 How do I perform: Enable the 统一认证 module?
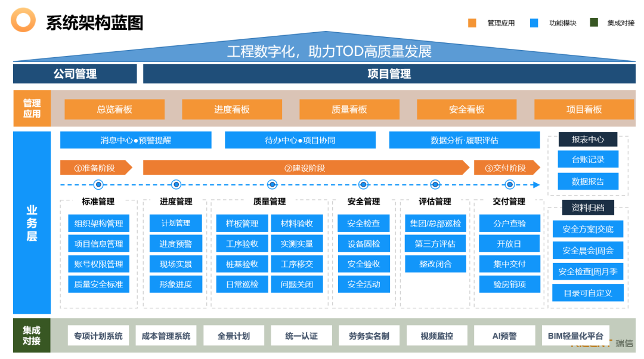coord(302,335)
